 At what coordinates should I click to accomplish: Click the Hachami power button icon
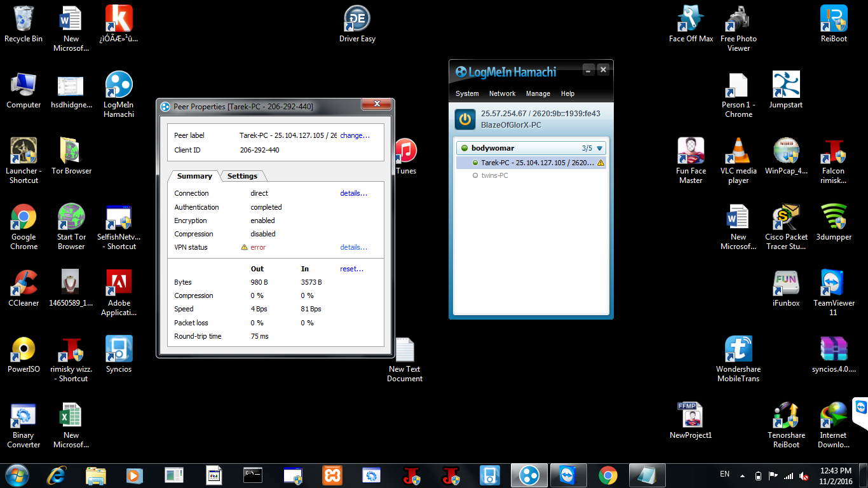point(466,119)
